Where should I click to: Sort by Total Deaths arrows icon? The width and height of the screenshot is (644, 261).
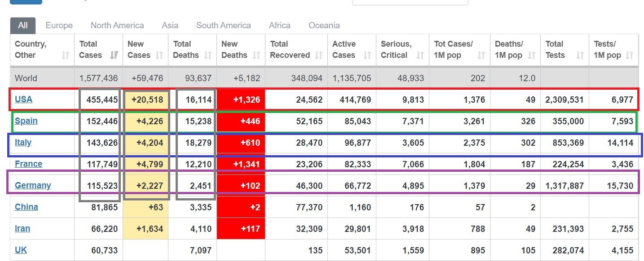point(207,55)
